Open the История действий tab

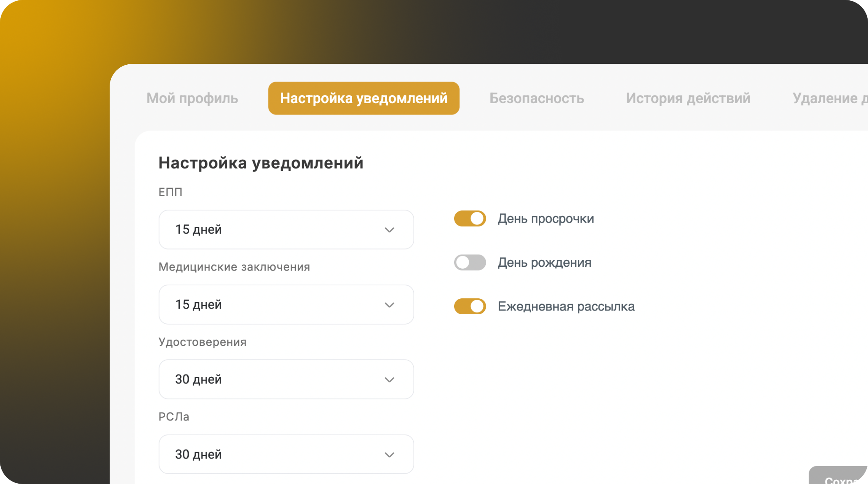pyautogui.click(x=688, y=98)
